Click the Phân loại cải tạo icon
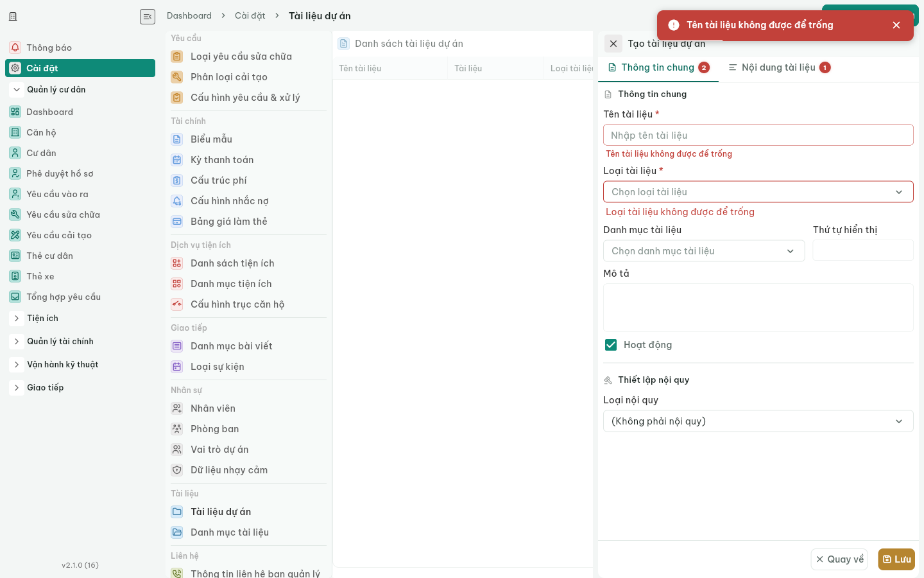Image resolution: width=924 pixels, height=578 pixels. point(177,77)
